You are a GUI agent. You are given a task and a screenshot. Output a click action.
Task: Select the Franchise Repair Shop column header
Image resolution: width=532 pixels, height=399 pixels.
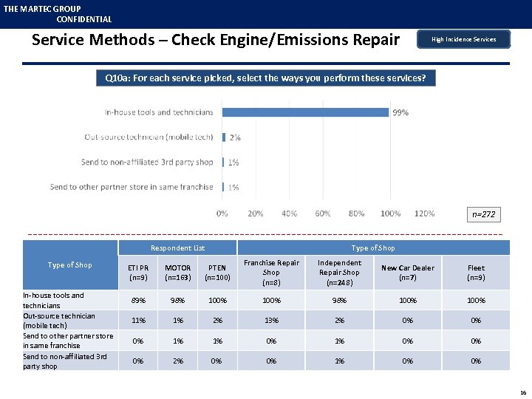272,273
